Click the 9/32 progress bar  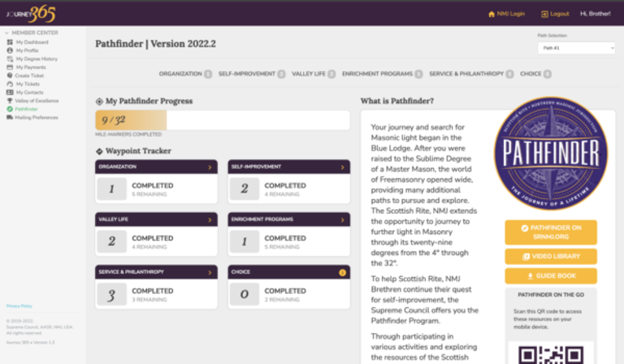[223, 120]
